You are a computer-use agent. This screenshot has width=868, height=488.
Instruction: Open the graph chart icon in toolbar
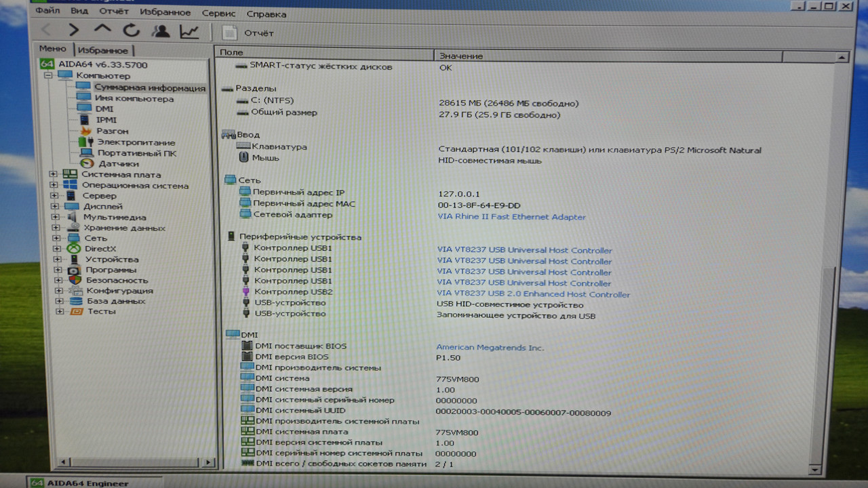(189, 31)
